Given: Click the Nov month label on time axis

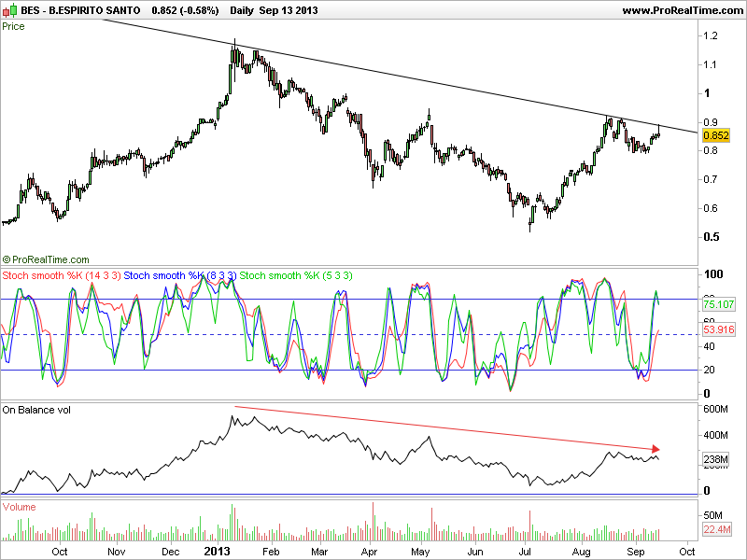Looking at the screenshot, I should (x=116, y=552).
